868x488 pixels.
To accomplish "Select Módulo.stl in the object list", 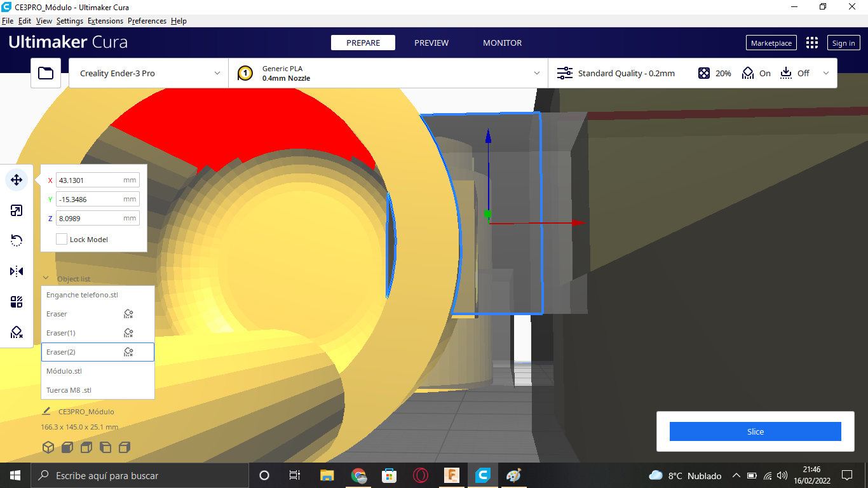I will [x=98, y=371].
